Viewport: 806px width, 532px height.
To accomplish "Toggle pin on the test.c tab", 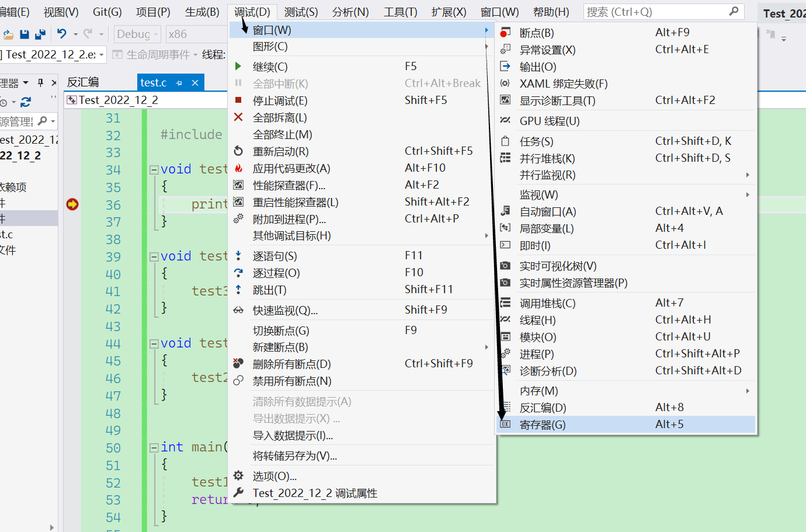I will 179,83.
